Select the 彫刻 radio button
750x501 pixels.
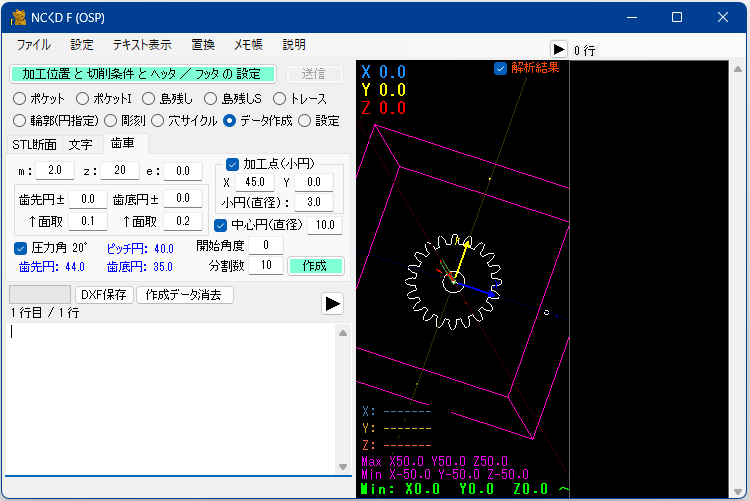[110, 121]
